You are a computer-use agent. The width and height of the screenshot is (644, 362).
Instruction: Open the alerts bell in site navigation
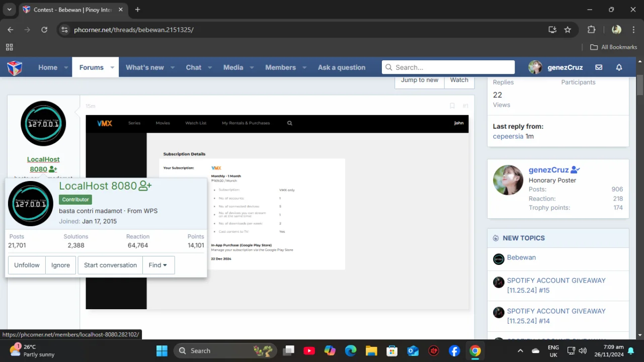(619, 67)
